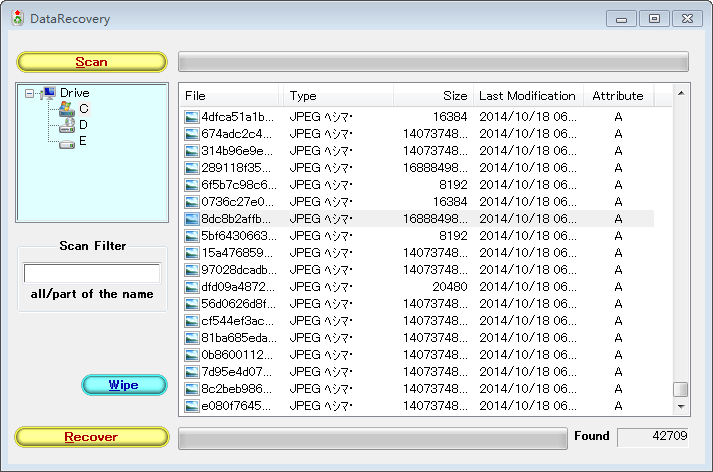Sort by the Attribute column header
Screen dimensions: 713x472
(x=618, y=96)
